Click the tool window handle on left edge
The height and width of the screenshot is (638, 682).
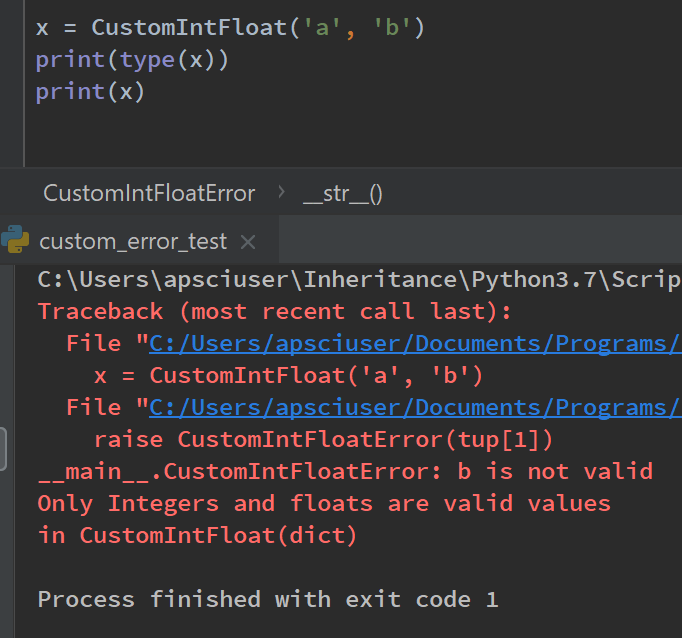(x=3, y=448)
